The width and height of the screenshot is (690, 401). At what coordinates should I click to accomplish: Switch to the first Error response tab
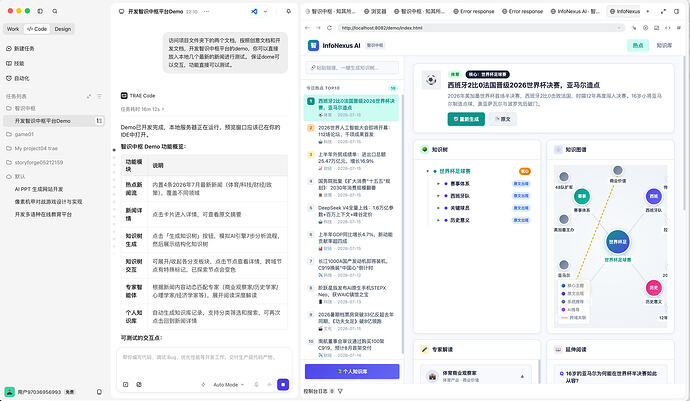pos(473,11)
